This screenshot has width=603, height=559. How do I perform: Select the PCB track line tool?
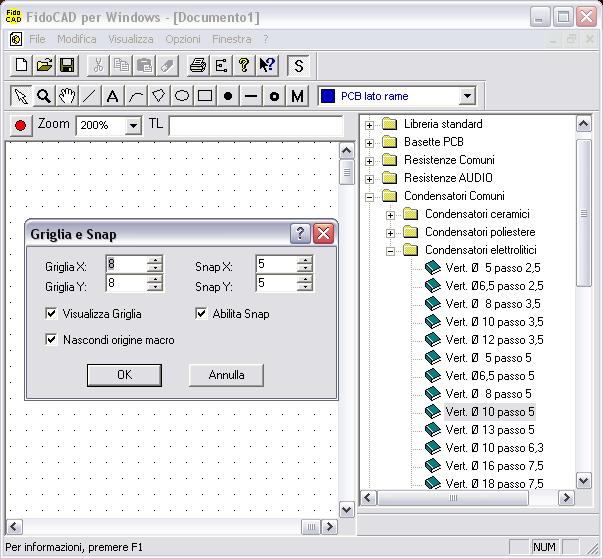click(251, 96)
